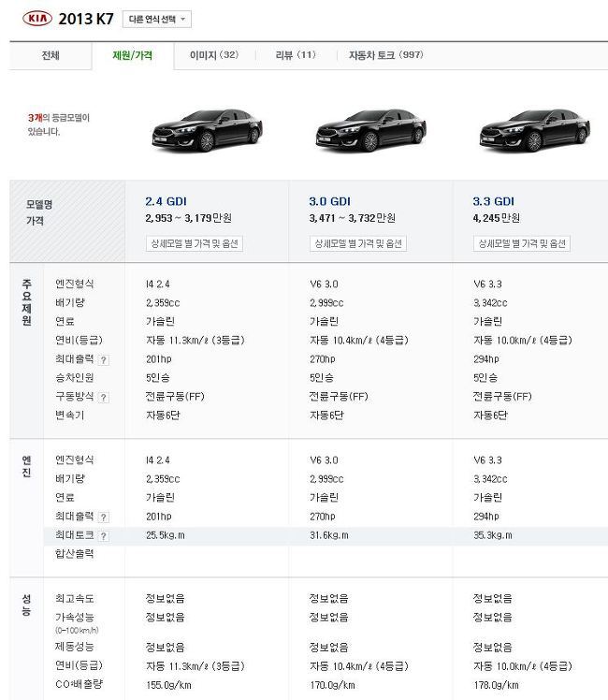Open the 2.4 GDI model link
This screenshot has height=700, width=608.
(x=166, y=201)
